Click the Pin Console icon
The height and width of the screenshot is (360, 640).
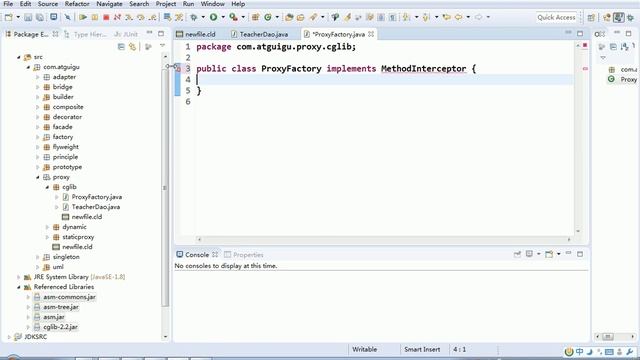(518, 254)
